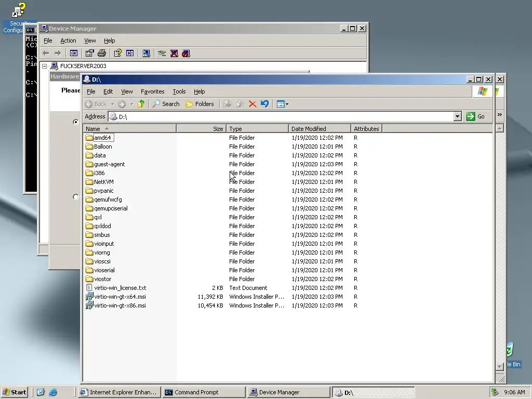Screen dimensions: 532x399
Task: Click the Disable device icon in Device Manager
Action: 186,53
